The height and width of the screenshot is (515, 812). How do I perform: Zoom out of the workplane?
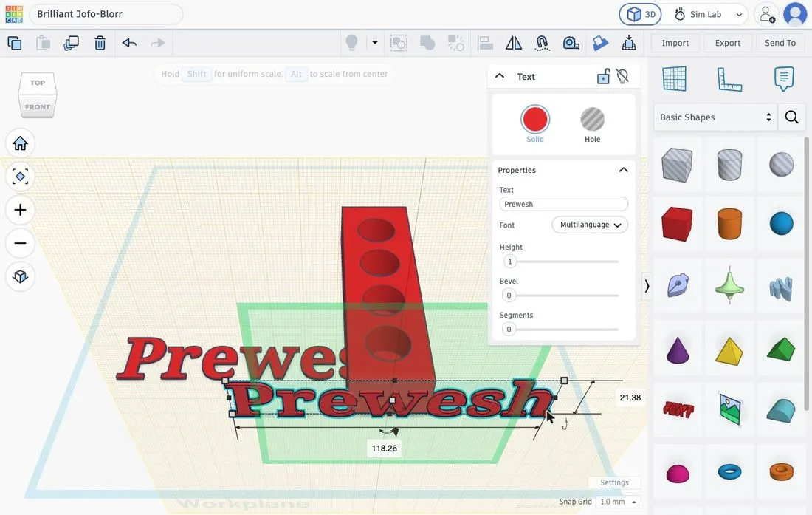(x=20, y=243)
